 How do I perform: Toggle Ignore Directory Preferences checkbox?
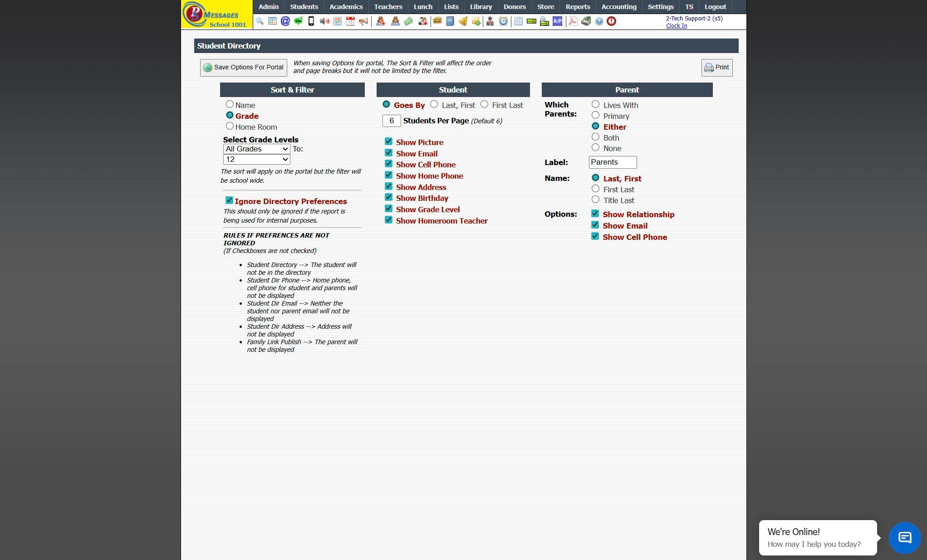click(229, 200)
